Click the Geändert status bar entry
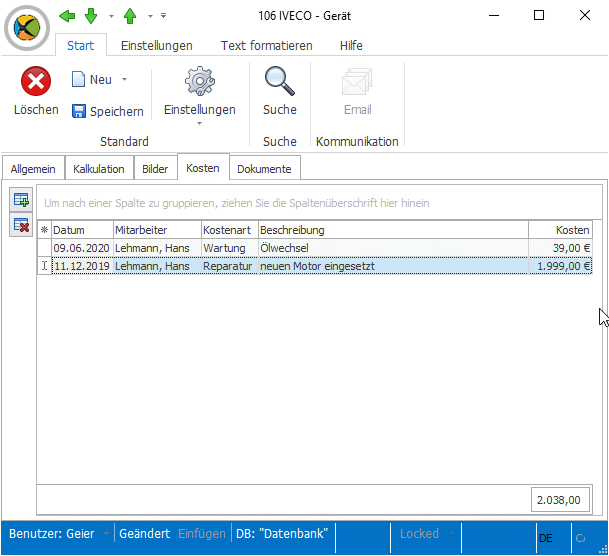This screenshot has width=609, height=556. (x=144, y=534)
